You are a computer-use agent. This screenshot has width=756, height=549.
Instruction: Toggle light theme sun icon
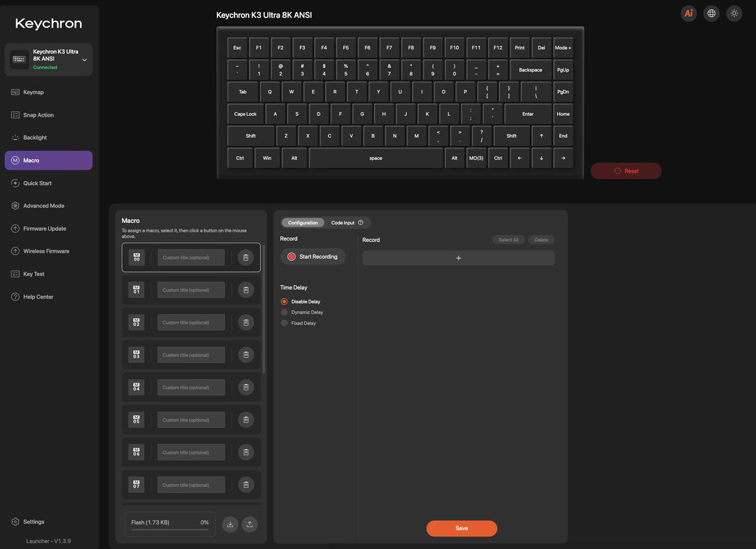pyautogui.click(x=734, y=13)
